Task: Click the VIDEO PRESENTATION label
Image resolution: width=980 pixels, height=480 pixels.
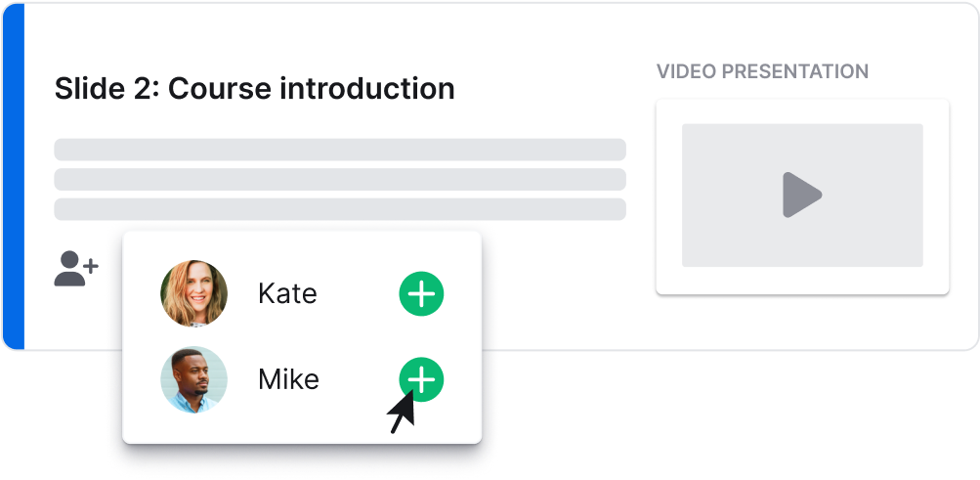Action: pyautogui.click(x=762, y=71)
